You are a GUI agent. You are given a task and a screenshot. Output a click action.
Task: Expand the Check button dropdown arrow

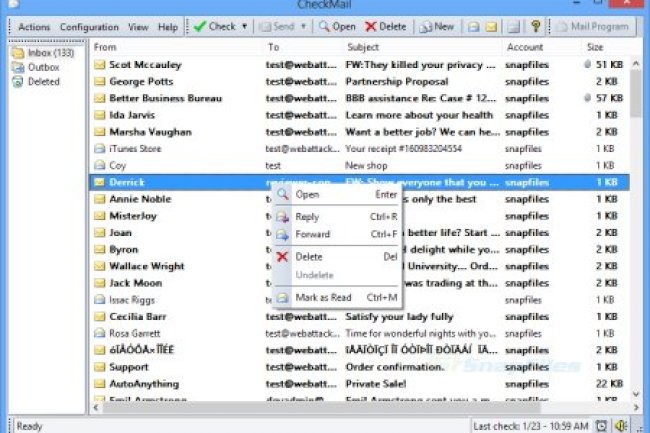click(245, 26)
